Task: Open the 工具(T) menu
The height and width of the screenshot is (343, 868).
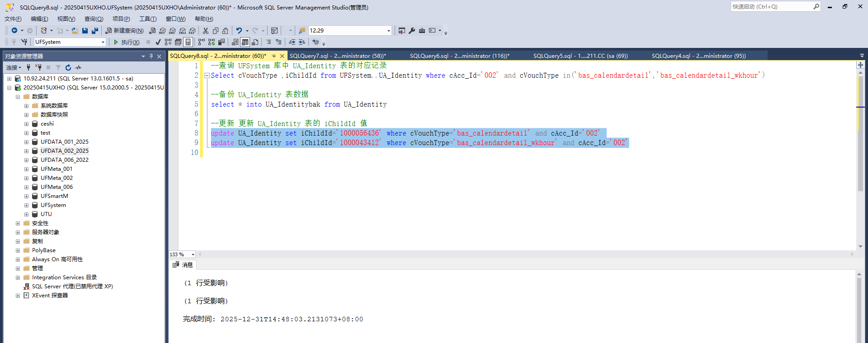Action: tap(147, 19)
